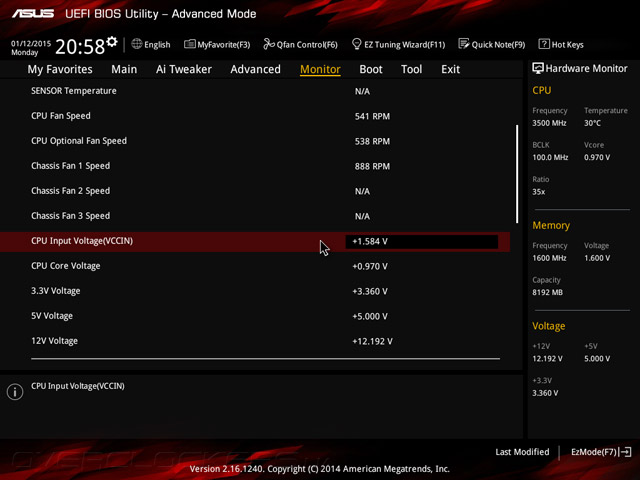The width and height of the screenshot is (640, 480).
Task: Click the +12.192 V value
Action: click(372, 341)
